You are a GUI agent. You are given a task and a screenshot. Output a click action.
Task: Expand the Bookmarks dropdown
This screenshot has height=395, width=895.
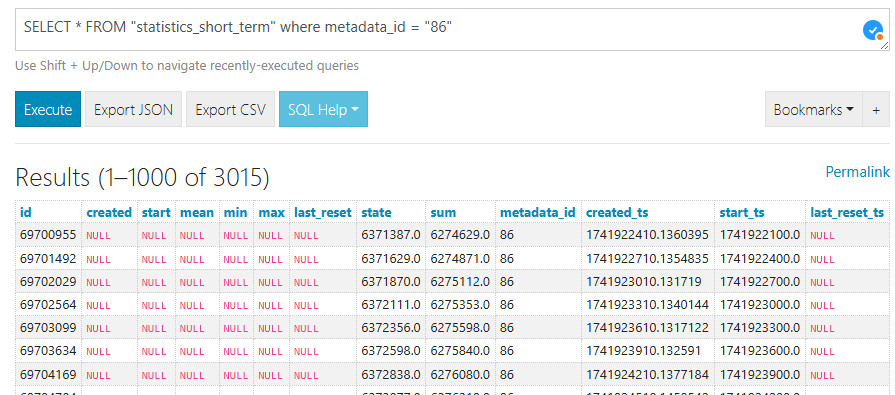coord(813,109)
